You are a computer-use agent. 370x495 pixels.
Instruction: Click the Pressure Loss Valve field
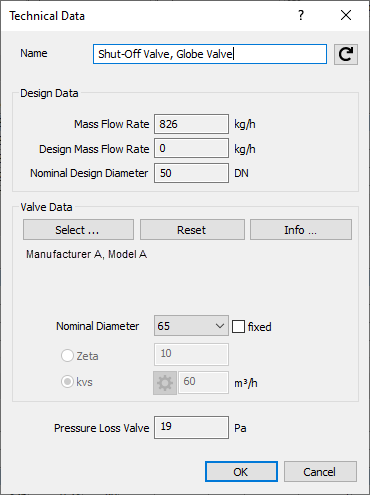click(191, 427)
